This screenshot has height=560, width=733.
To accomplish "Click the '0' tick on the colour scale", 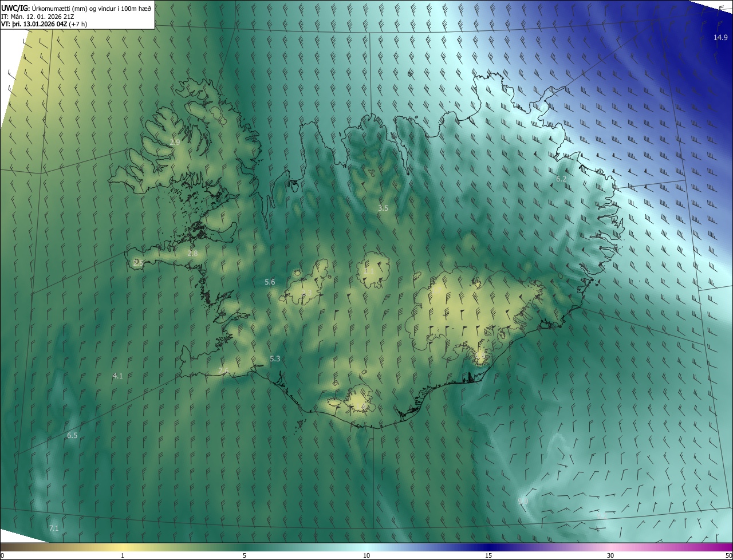I will [2, 555].
